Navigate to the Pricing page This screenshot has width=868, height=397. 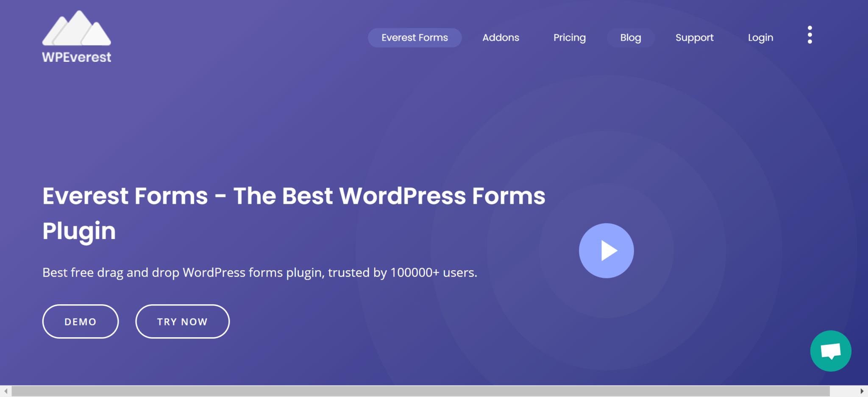pos(570,38)
